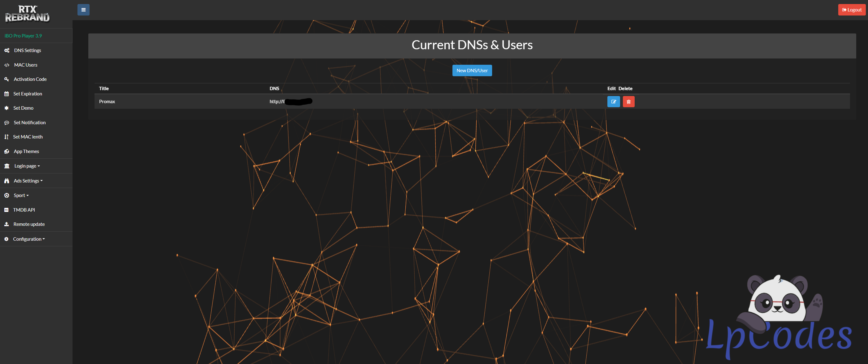Expand the Configuration dropdown
The image size is (868, 364).
(29, 239)
